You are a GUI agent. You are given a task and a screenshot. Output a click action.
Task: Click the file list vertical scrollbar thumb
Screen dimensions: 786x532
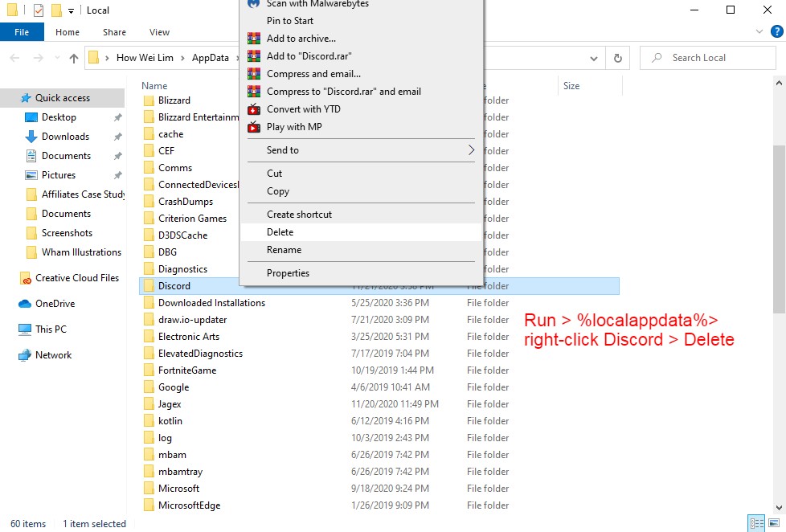[779, 228]
